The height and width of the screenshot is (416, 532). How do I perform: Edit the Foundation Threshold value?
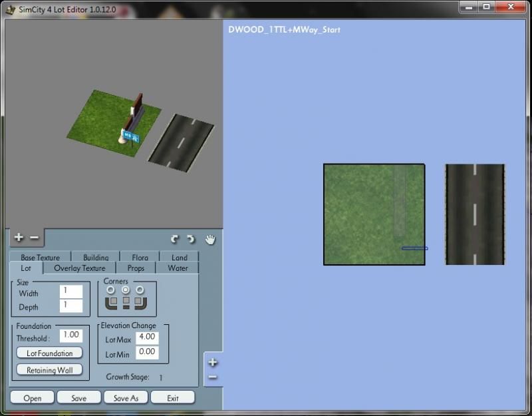pyautogui.click(x=71, y=335)
